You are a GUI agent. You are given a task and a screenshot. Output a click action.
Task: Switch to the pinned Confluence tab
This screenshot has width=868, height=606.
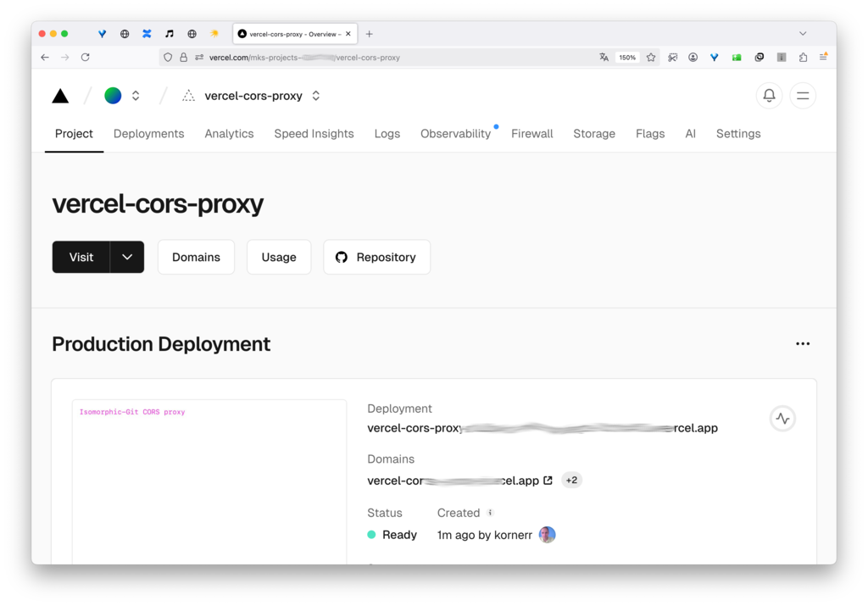click(147, 34)
